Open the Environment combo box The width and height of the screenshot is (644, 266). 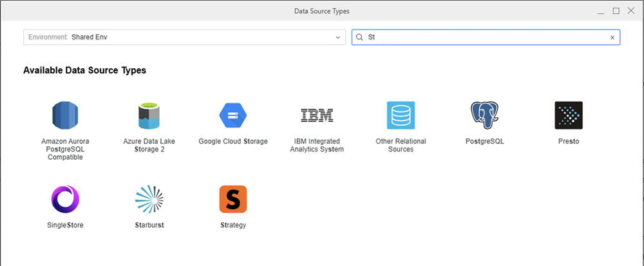180,37
